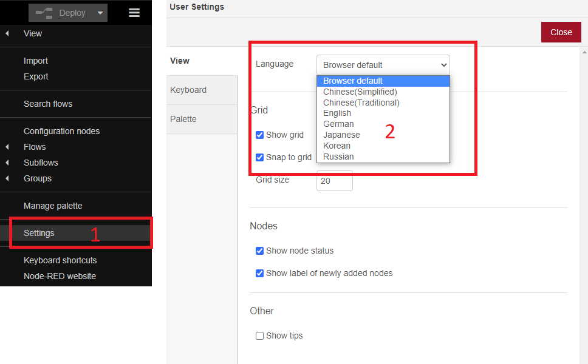
Task: Disable the Show grid checkbox
Action: click(260, 135)
